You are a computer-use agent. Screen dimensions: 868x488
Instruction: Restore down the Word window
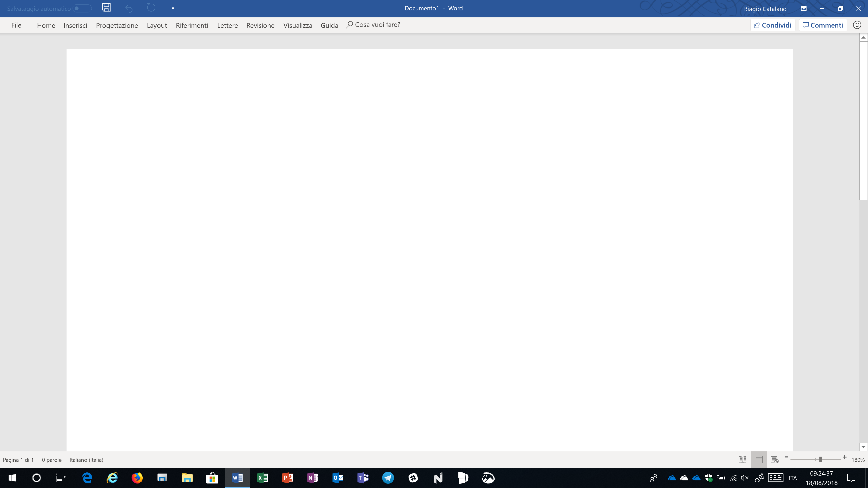[840, 9]
